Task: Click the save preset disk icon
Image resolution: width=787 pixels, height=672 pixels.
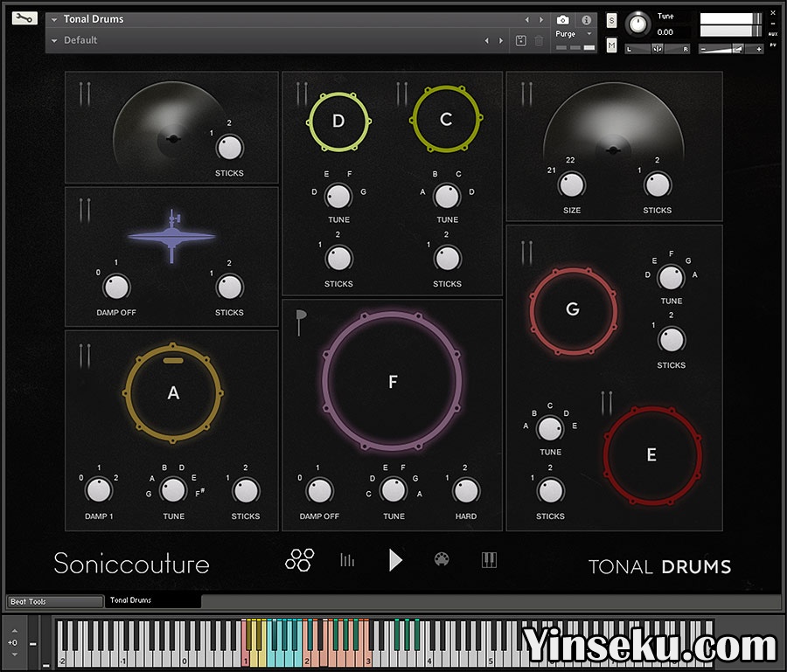Action: (520, 40)
